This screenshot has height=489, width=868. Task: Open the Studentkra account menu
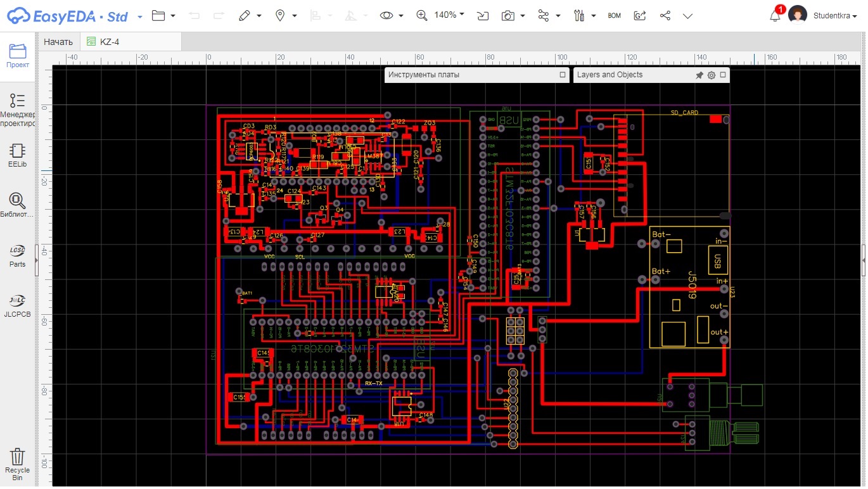point(835,15)
